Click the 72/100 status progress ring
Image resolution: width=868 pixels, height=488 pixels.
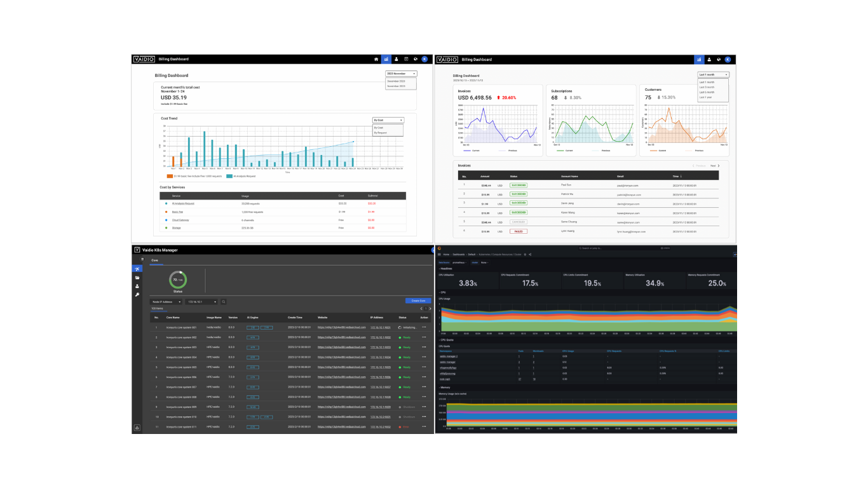coord(178,280)
